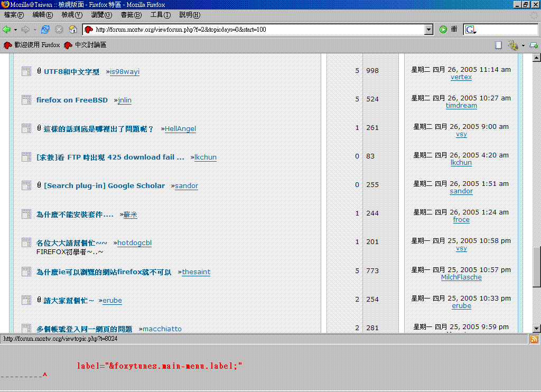
Task: Click topic status icon for 為什麼不能安裝套件 topic
Action: pos(26,214)
